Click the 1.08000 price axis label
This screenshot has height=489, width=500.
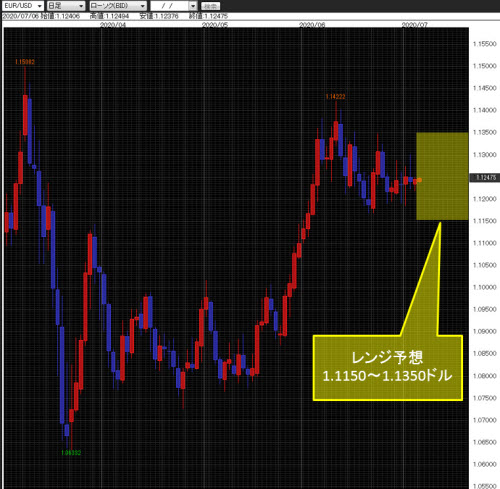pyautogui.click(x=485, y=376)
